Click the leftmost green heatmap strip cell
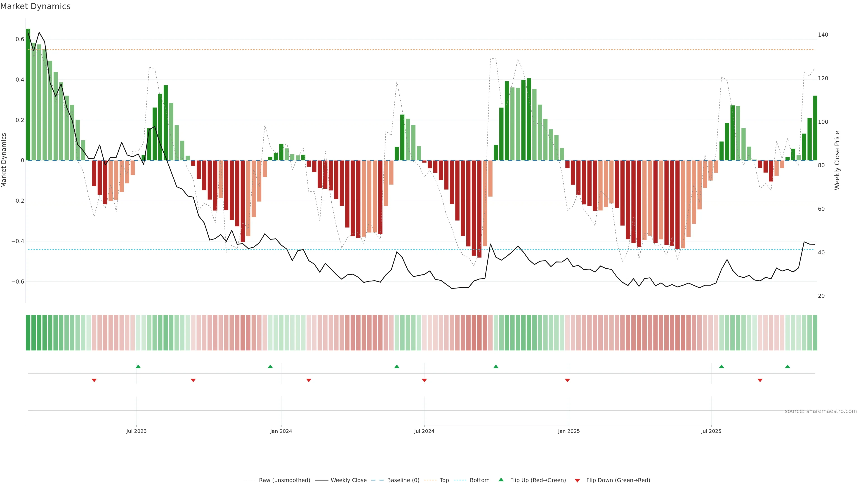The height and width of the screenshot is (488, 868). pos(28,333)
